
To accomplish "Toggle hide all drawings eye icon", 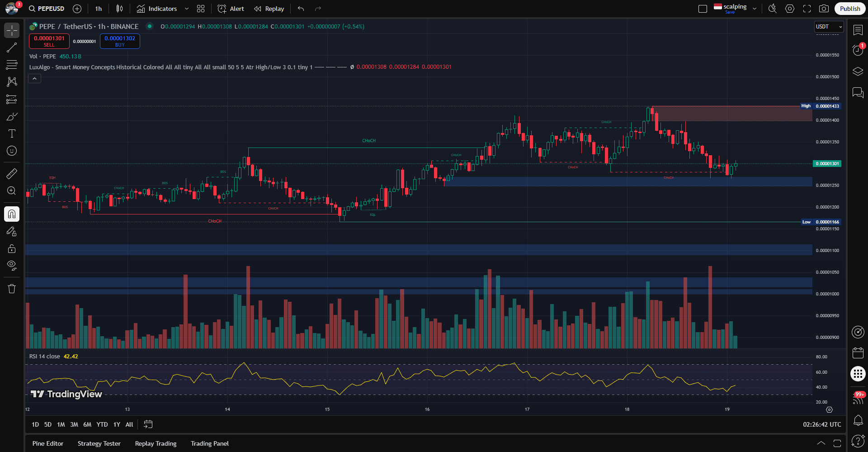I will tap(12, 266).
